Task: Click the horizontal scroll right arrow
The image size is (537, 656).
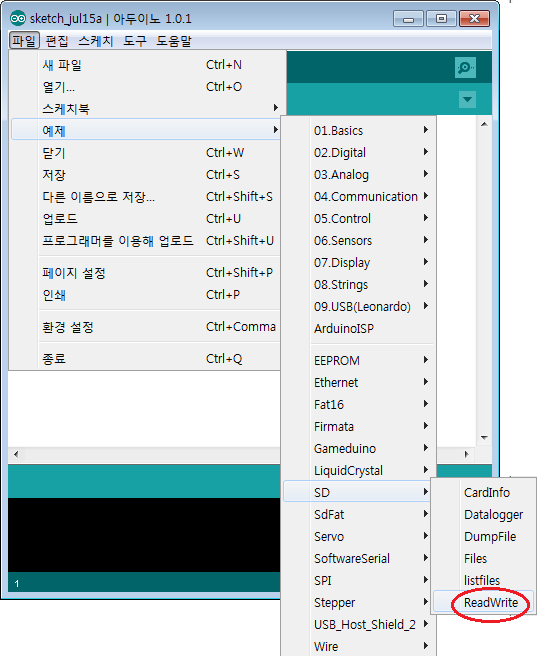Action: pyautogui.click(x=466, y=454)
